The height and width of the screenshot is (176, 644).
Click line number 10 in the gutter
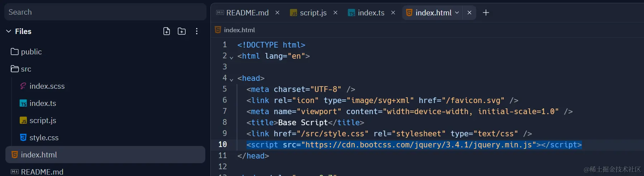pyautogui.click(x=223, y=145)
